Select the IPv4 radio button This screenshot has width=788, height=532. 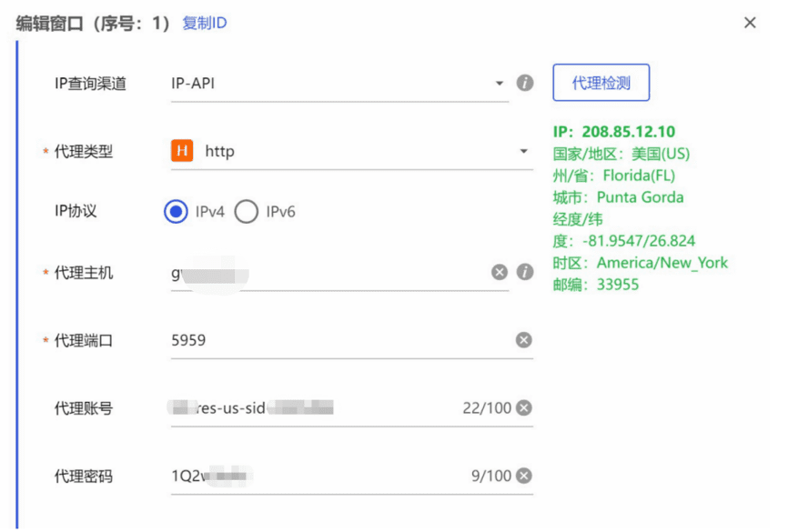tap(176, 212)
